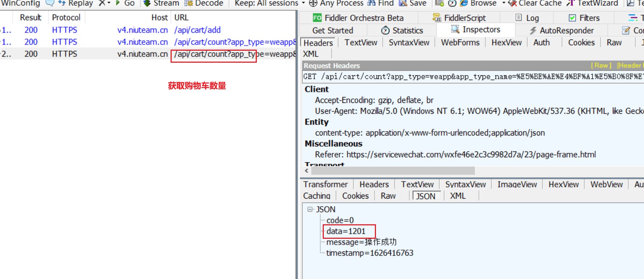
Task: Select request Headers inspector tab
Action: pyautogui.click(x=318, y=43)
